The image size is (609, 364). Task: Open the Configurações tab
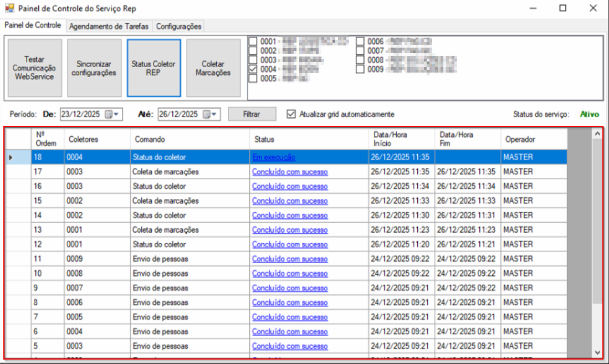(178, 26)
